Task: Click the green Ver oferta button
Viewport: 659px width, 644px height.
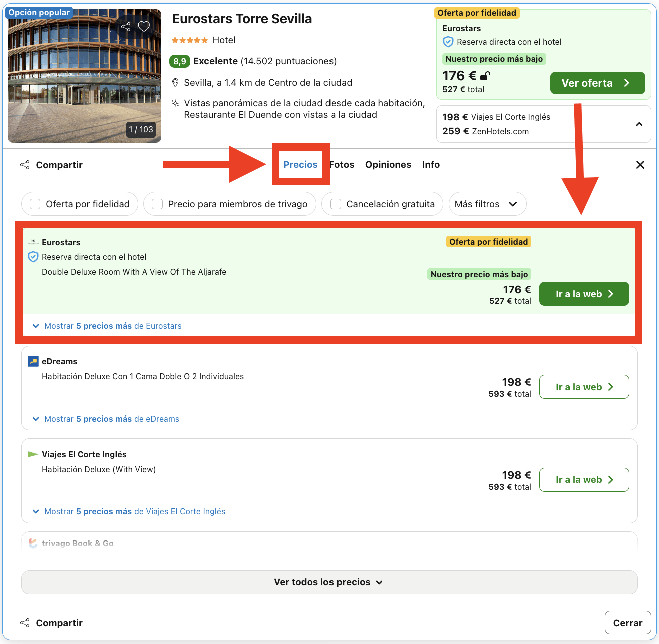Action: pyautogui.click(x=597, y=83)
